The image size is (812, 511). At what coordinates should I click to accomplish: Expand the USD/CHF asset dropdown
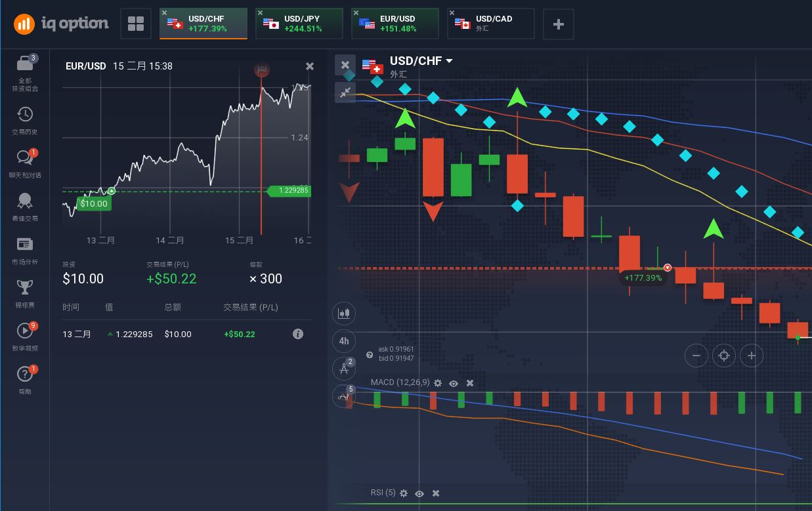click(450, 61)
